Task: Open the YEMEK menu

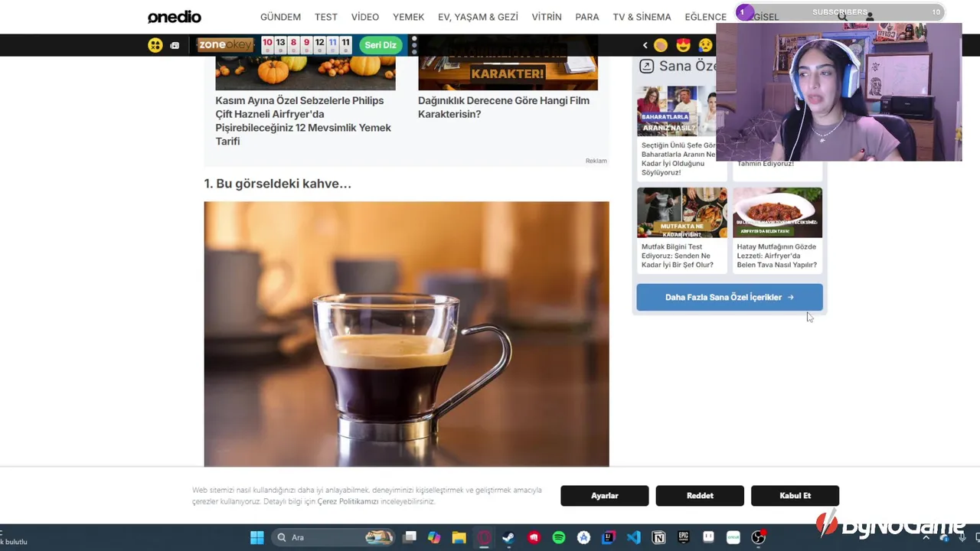Action: 408,17
